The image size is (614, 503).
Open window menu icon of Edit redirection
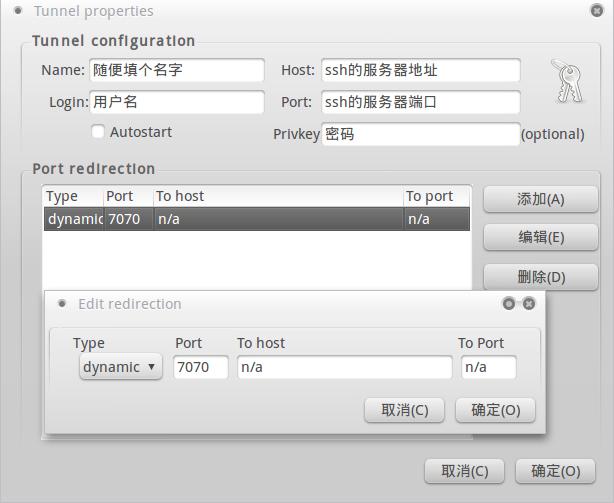pyautogui.click(x=62, y=304)
